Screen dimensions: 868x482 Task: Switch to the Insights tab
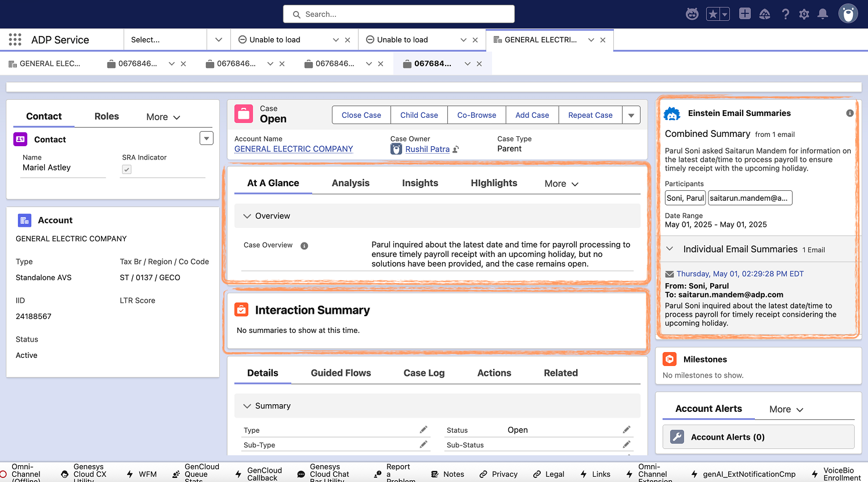point(420,183)
